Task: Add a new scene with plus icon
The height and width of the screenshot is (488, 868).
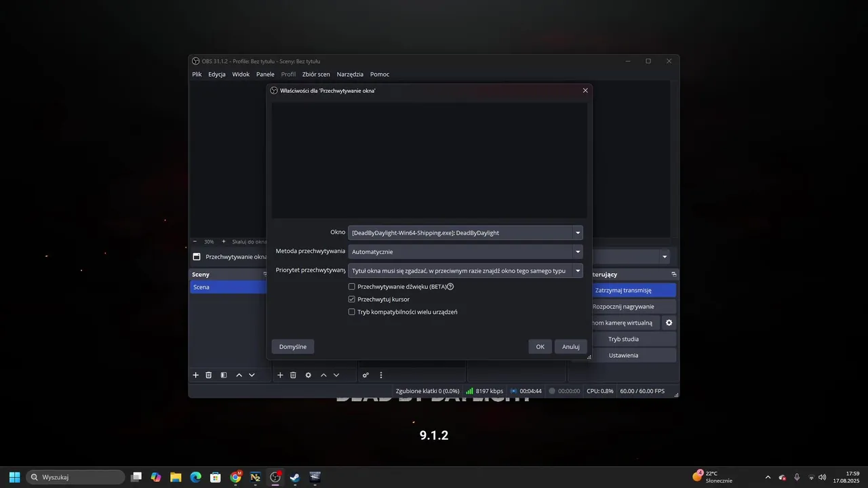Action: click(196, 375)
